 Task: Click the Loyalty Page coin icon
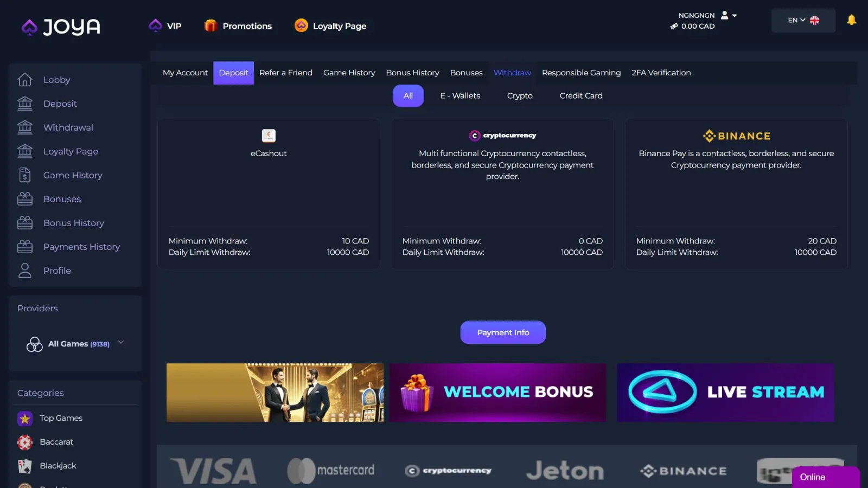301,25
